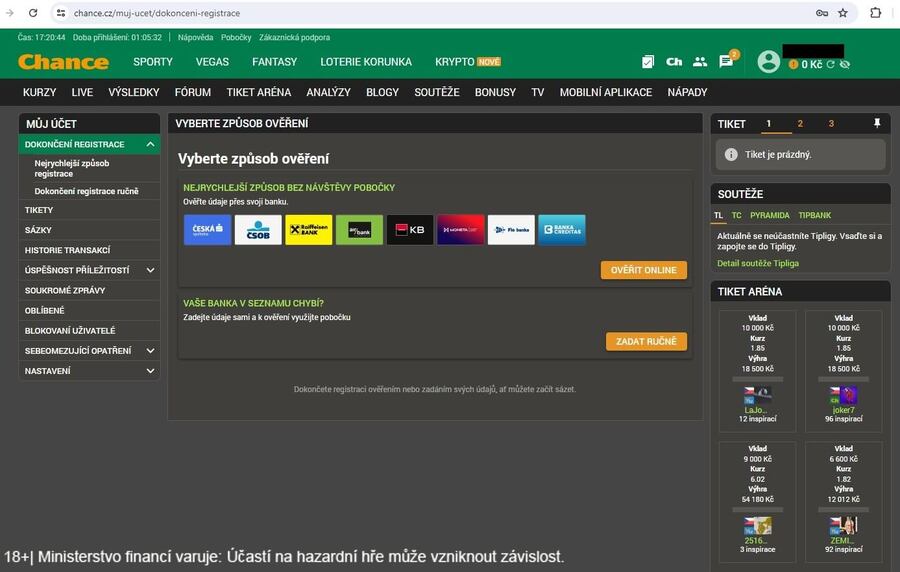Screen dimensions: 900x572
Task: Select the ČSOB bank logo
Action: pyautogui.click(x=258, y=229)
